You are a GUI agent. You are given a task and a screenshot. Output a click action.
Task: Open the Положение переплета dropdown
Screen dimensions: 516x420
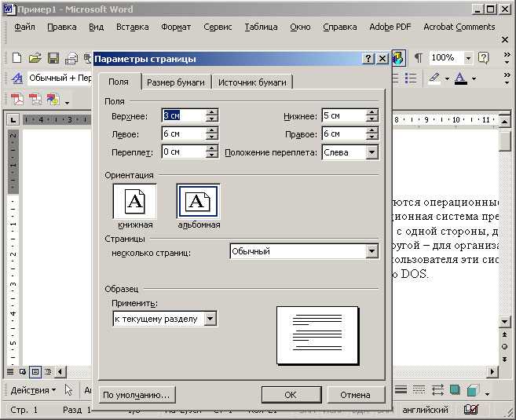point(371,152)
